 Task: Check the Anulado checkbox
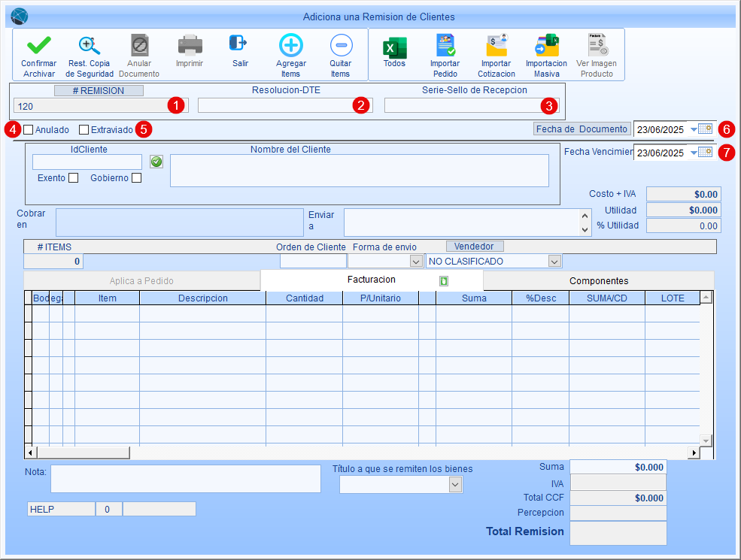[x=29, y=129]
